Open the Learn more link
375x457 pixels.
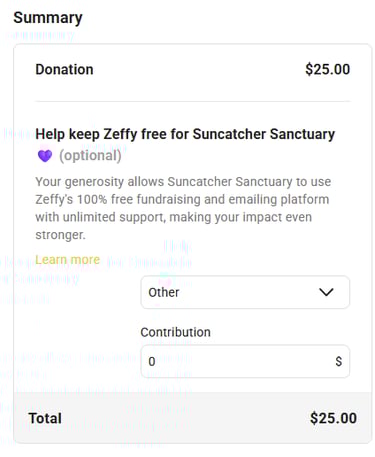tap(68, 259)
